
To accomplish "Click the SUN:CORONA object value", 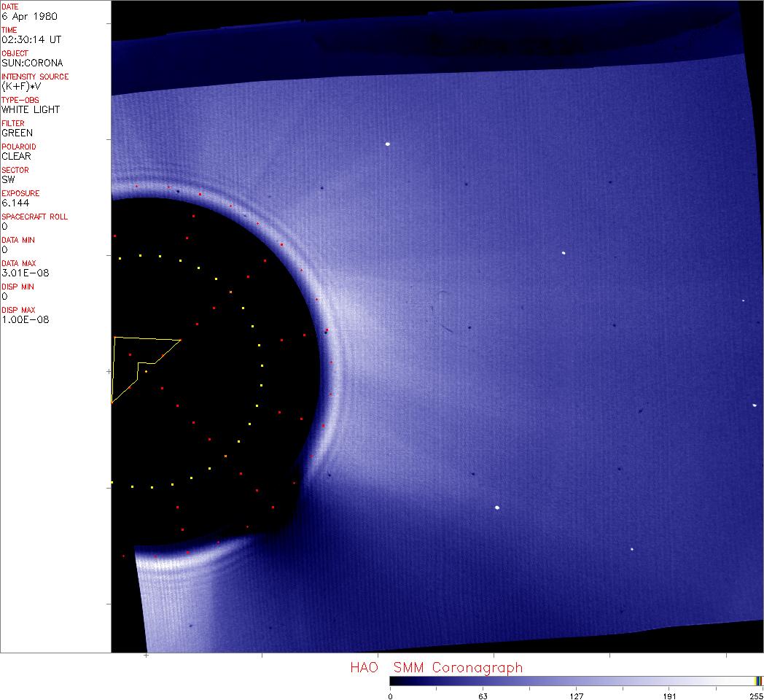I will click(32, 63).
